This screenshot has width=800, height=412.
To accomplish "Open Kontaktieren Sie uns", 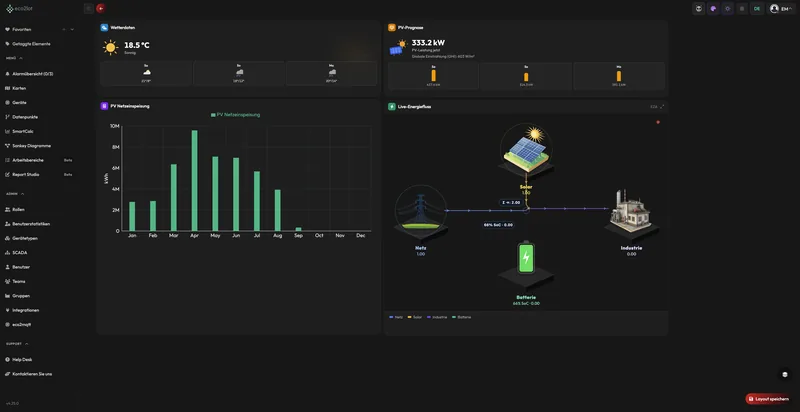I will point(32,374).
